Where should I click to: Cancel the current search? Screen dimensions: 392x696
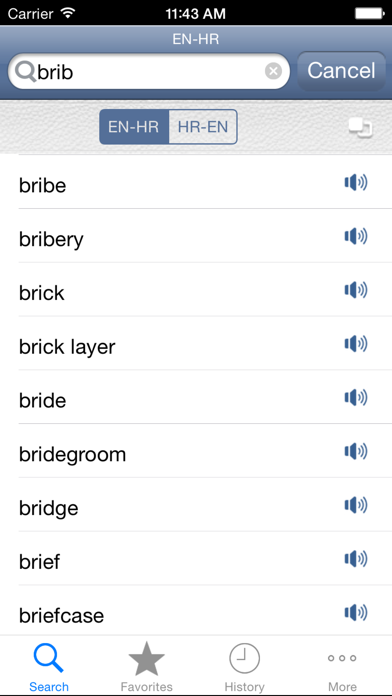(x=341, y=71)
